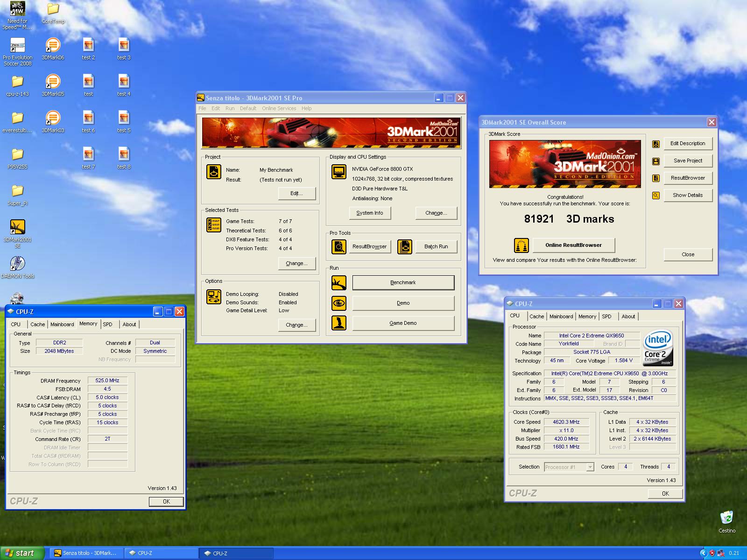Click the Game Demo icon in 3DMark
Screen dimensions: 747x560
[x=339, y=323]
